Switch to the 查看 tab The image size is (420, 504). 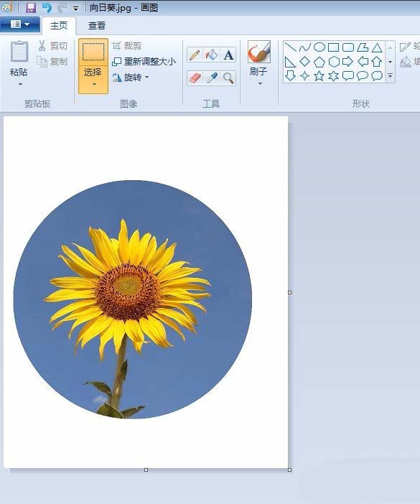pyautogui.click(x=97, y=26)
